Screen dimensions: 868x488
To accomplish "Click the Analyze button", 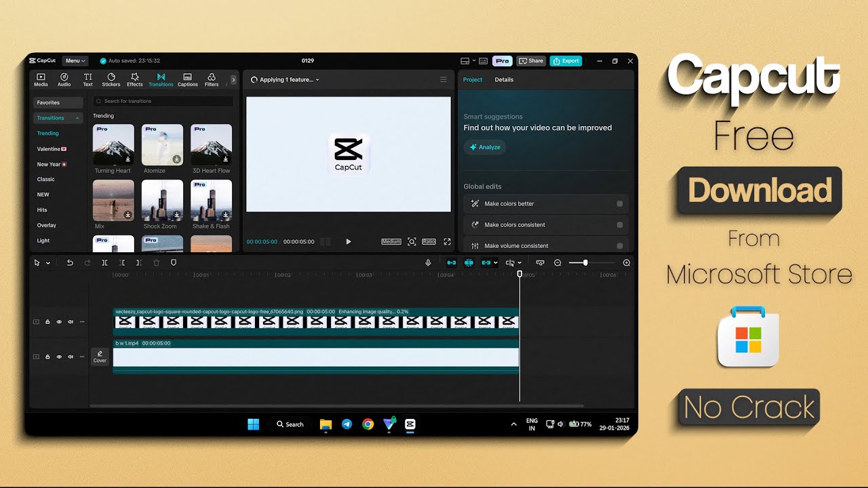I will (485, 147).
